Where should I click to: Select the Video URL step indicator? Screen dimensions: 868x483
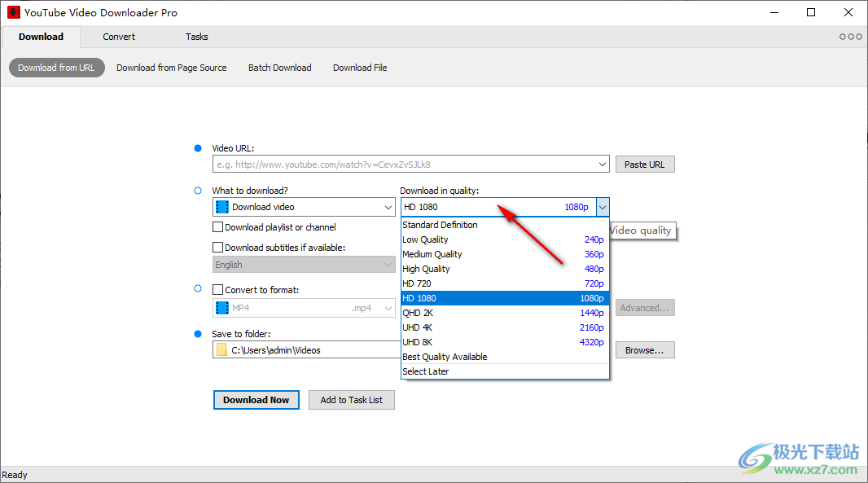(198, 148)
